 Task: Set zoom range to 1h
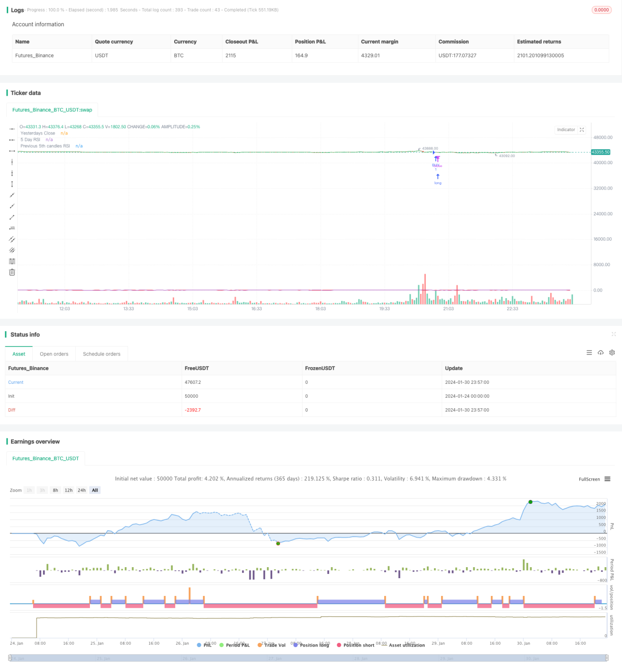coord(29,490)
